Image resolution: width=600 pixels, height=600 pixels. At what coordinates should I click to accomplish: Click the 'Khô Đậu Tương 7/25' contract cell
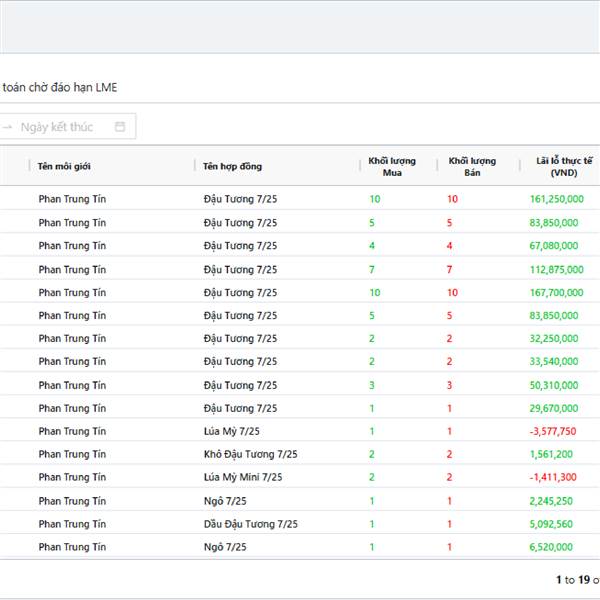[x=250, y=454]
